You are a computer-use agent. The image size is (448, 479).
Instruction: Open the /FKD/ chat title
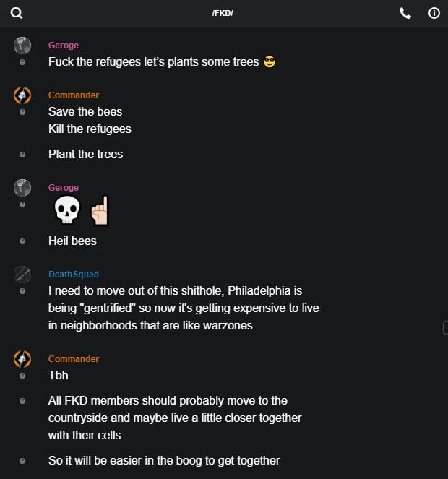click(x=223, y=14)
